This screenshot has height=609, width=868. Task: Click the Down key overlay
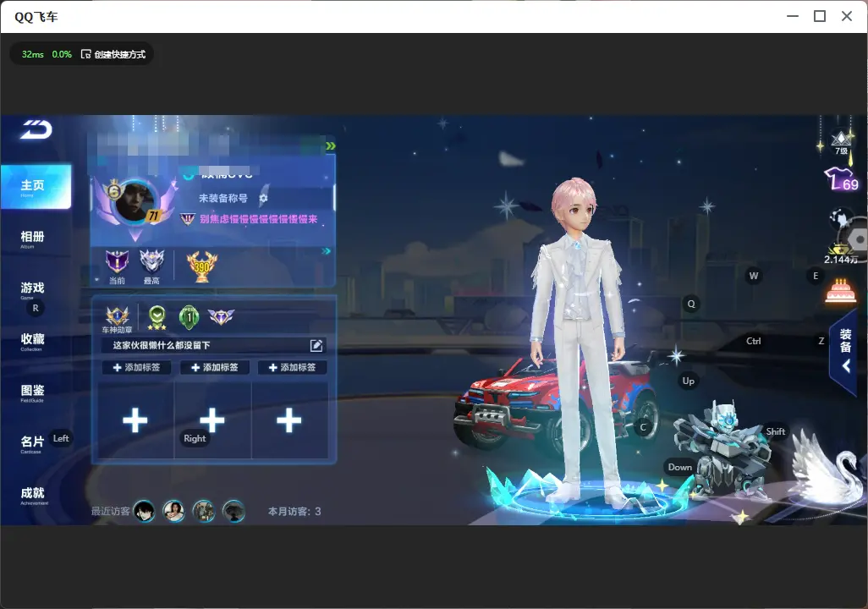680,467
